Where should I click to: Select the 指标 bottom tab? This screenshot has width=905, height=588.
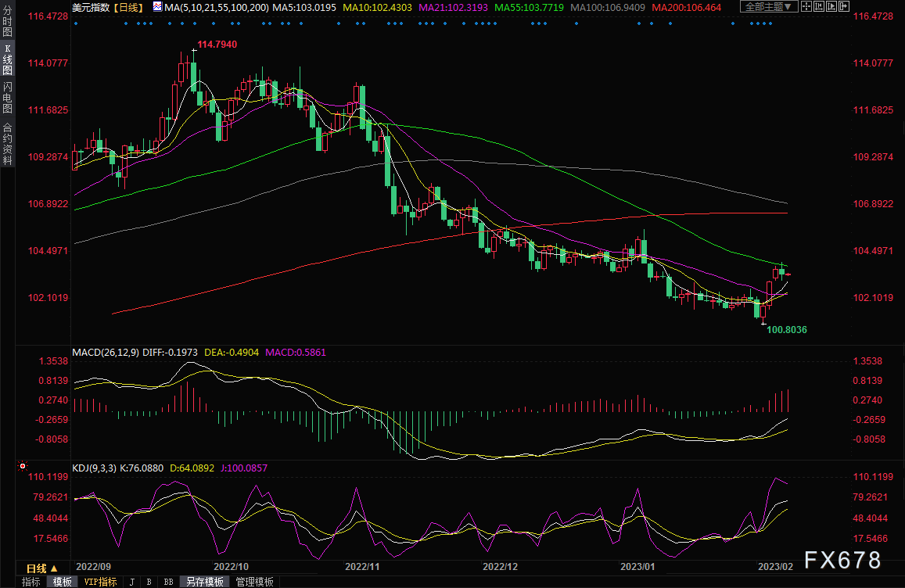[x=31, y=582]
